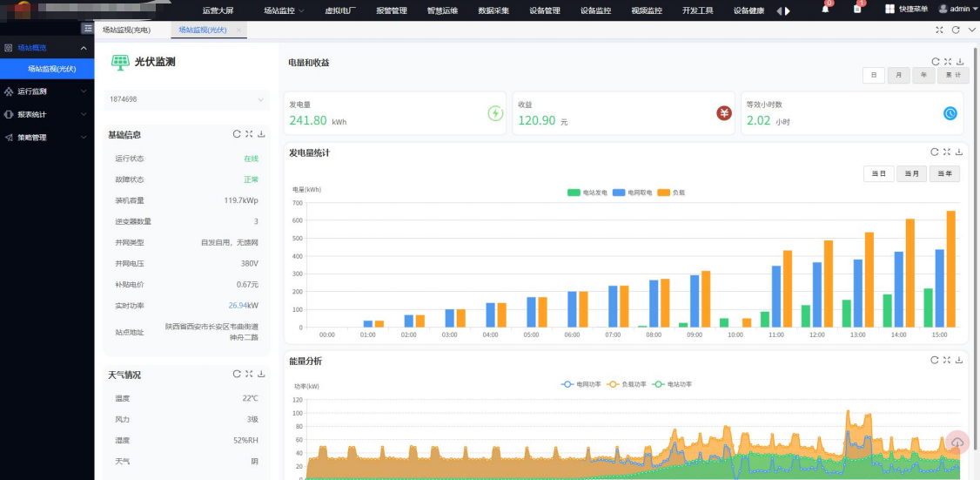Image resolution: width=980 pixels, height=480 pixels.
Task: Expand the 策略管理 sidebar group
Action: 47,138
